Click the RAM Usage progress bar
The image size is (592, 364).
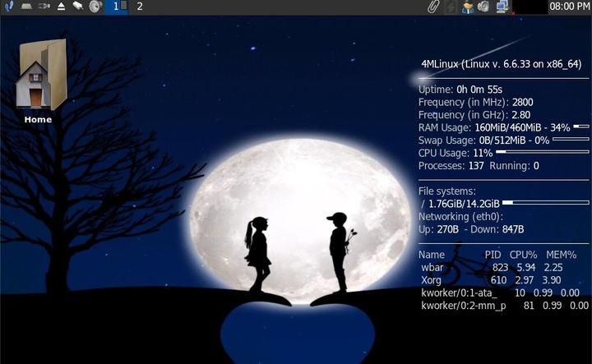point(580,127)
